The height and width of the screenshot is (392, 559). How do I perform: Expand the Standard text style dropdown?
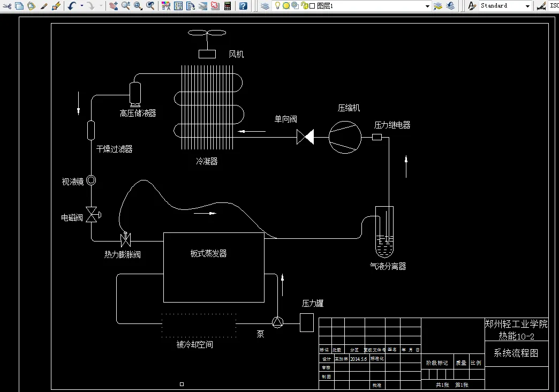(527, 6)
